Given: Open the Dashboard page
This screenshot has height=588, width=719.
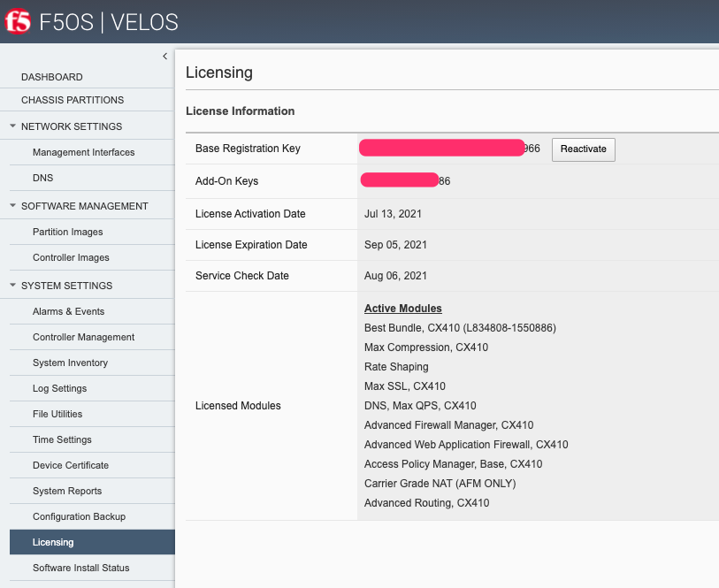Looking at the screenshot, I should coord(52,77).
